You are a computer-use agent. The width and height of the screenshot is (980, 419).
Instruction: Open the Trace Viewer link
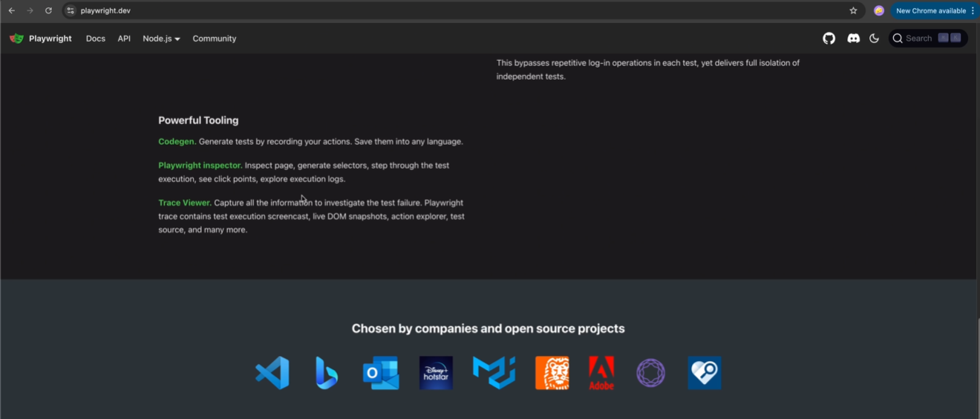[x=185, y=202]
